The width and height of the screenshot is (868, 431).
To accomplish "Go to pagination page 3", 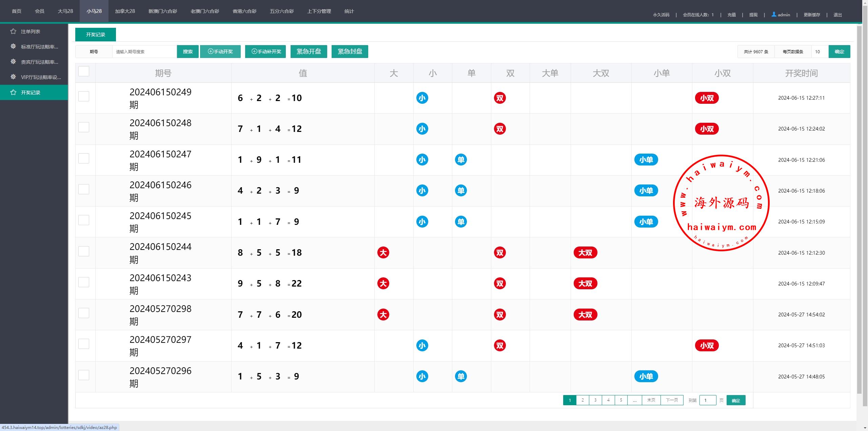I will [x=595, y=400].
